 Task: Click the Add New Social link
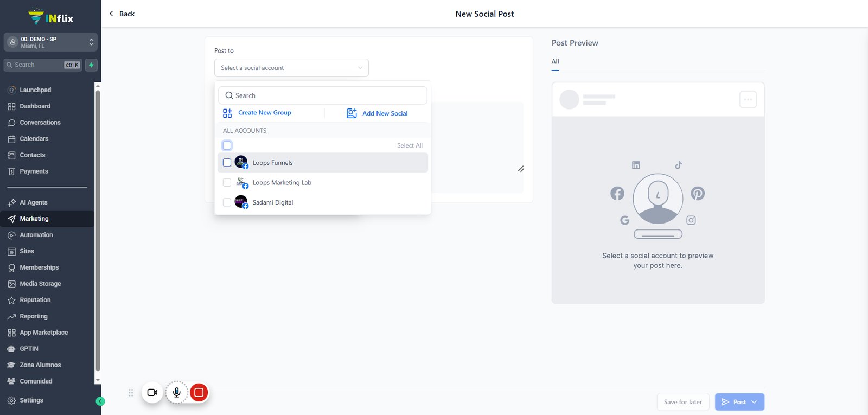pyautogui.click(x=385, y=113)
